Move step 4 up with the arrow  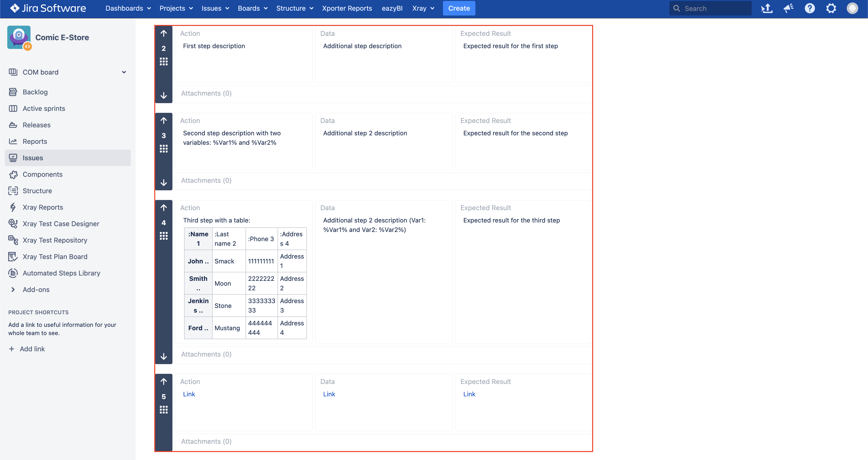point(164,208)
